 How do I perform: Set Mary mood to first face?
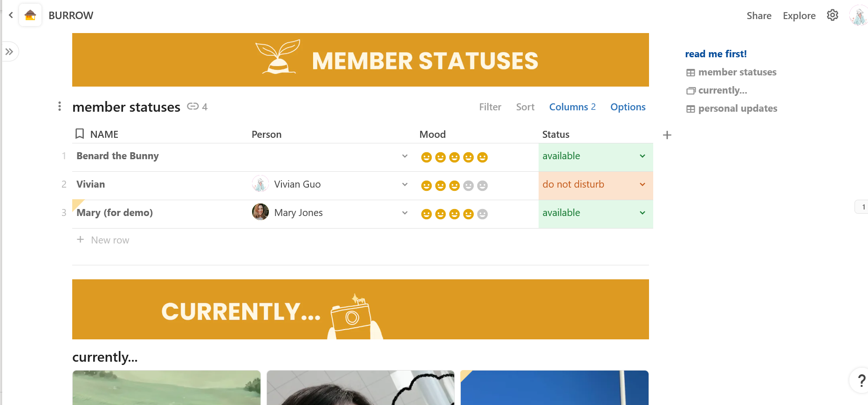coord(426,214)
